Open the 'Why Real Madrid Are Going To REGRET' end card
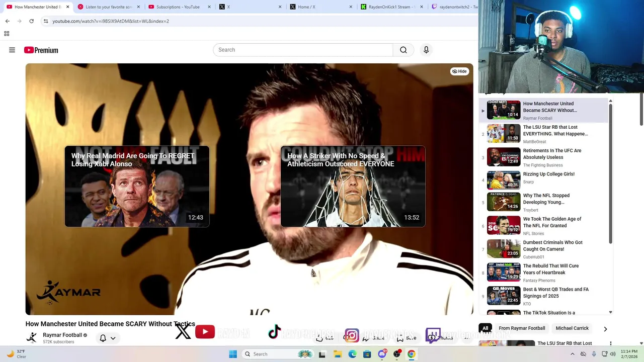This screenshot has width=644, height=362. pyautogui.click(x=137, y=187)
